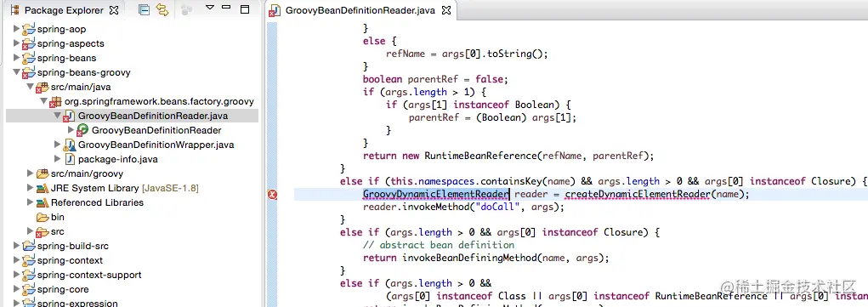The width and height of the screenshot is (868, 307).
Task: Click the underlined GroovyDynamicElementReader type in code
Action: click(435, 194)
